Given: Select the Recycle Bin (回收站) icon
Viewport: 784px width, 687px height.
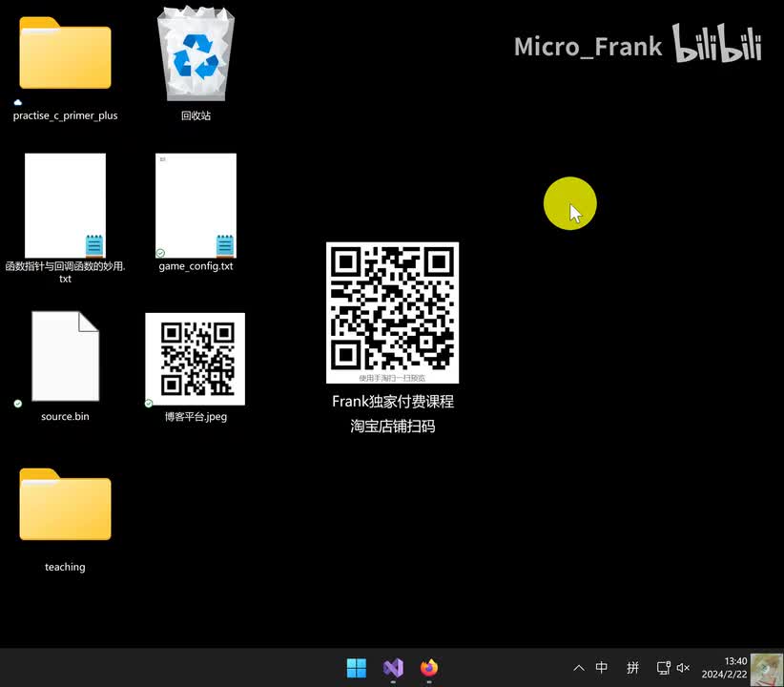Looking at the screenshot, I should pos(196,53).
